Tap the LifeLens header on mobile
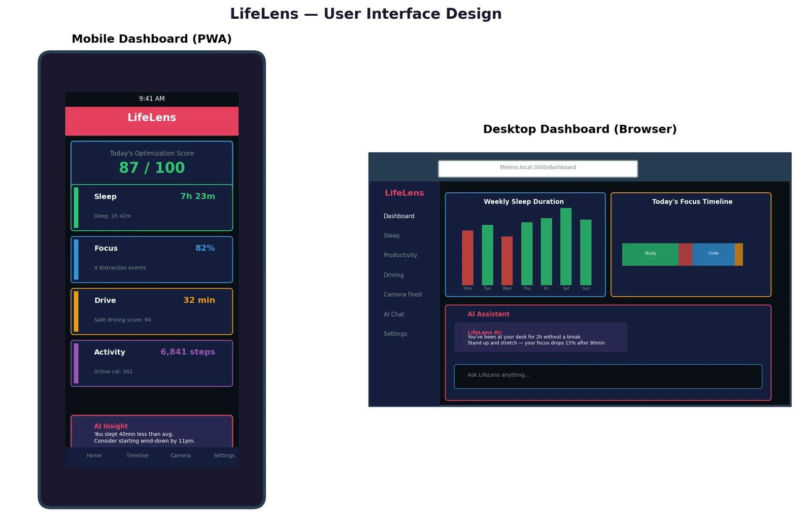The height and width of the screenshot is (518, 812). point(152,121)
